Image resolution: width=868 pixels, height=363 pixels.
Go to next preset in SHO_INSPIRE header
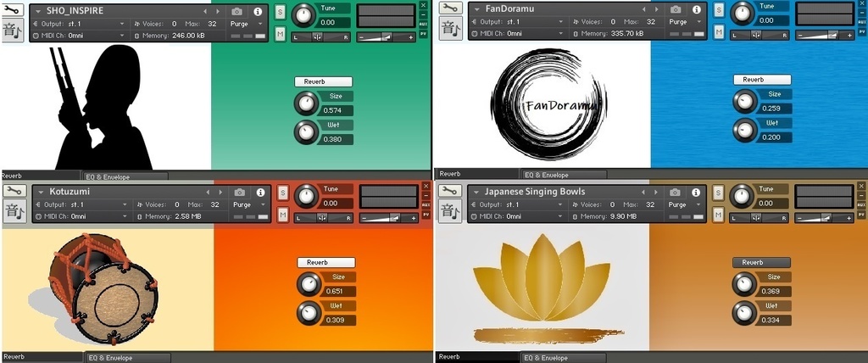coord(218,11)
